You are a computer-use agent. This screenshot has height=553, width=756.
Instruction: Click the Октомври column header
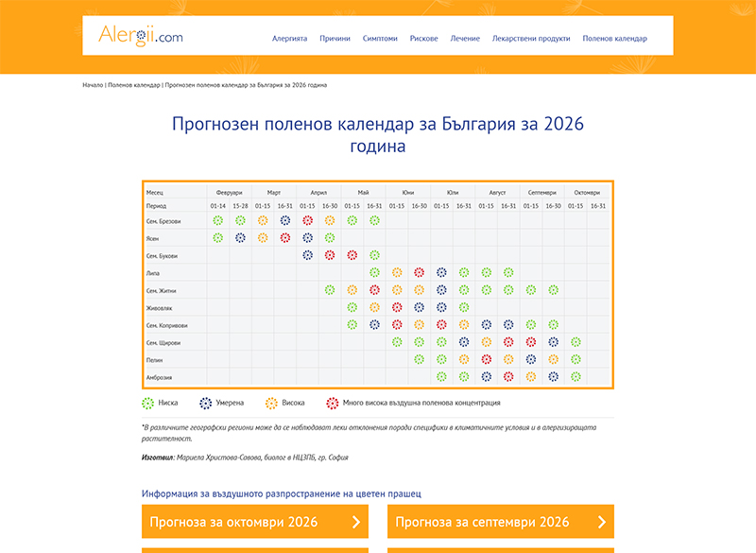(x=587, y=193)
